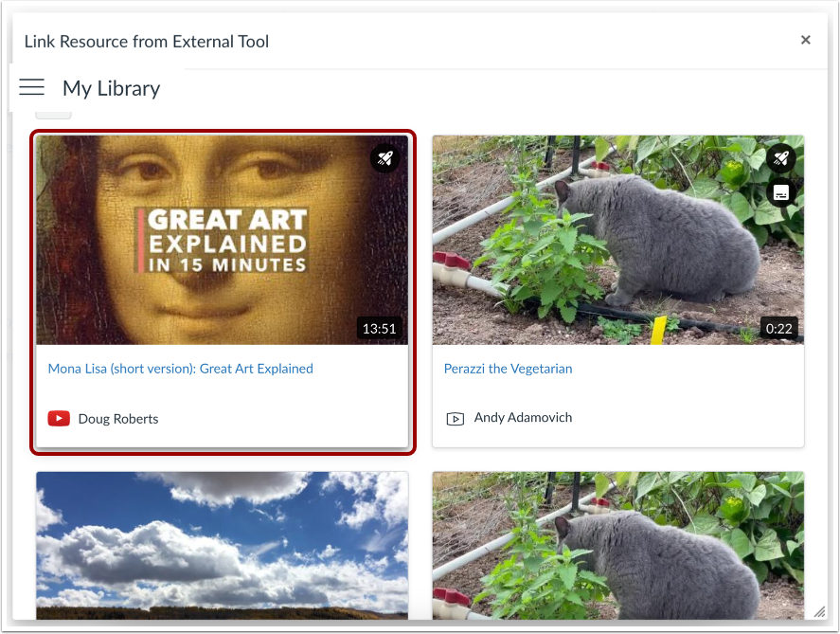Select the bottom-right gray cat thumbnail
840x634 pixels.
point(618,546)
